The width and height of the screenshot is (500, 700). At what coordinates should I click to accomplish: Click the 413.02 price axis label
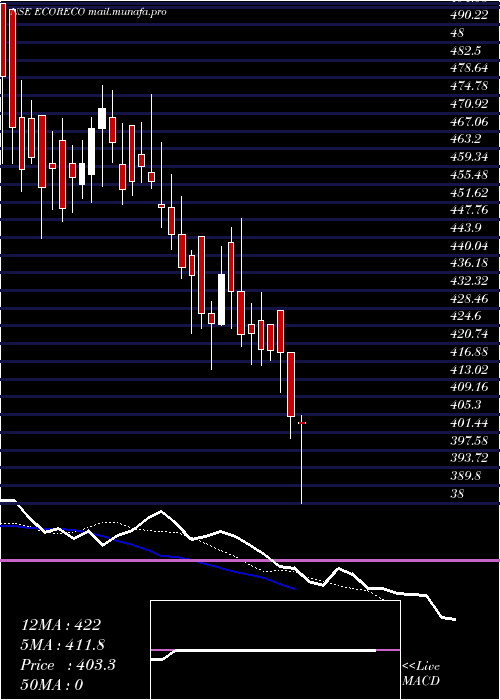(x=469, y=369)
